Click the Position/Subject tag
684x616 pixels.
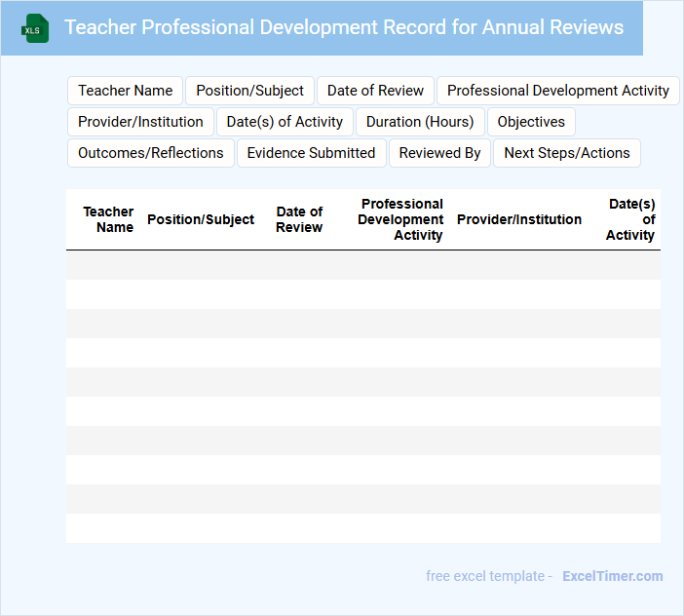click(249, 91)
